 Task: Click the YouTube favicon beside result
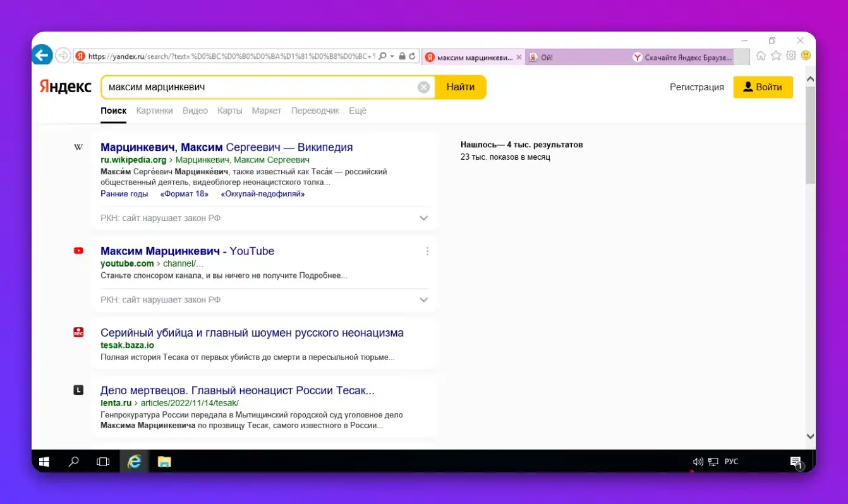(78, 251)
